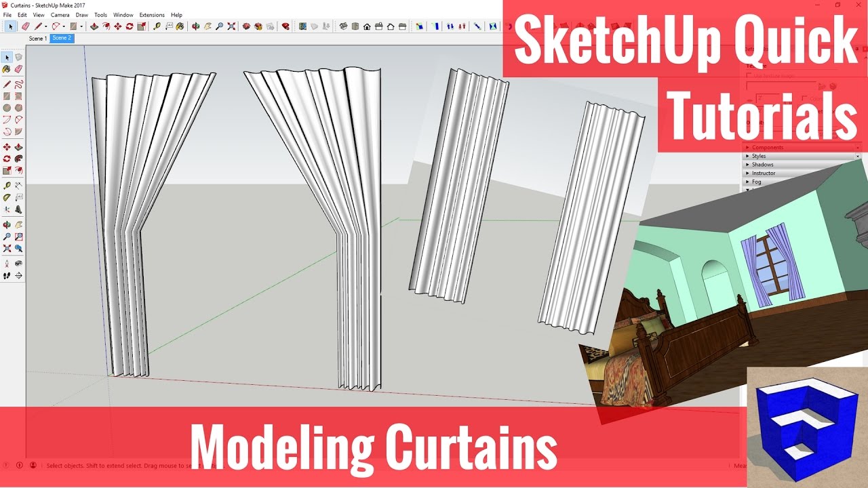Open the Camera menu
868x488 pixels.
coord(60,15)
